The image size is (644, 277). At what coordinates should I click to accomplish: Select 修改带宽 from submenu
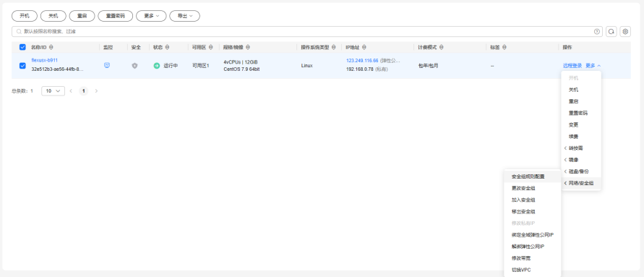point(532,258)
